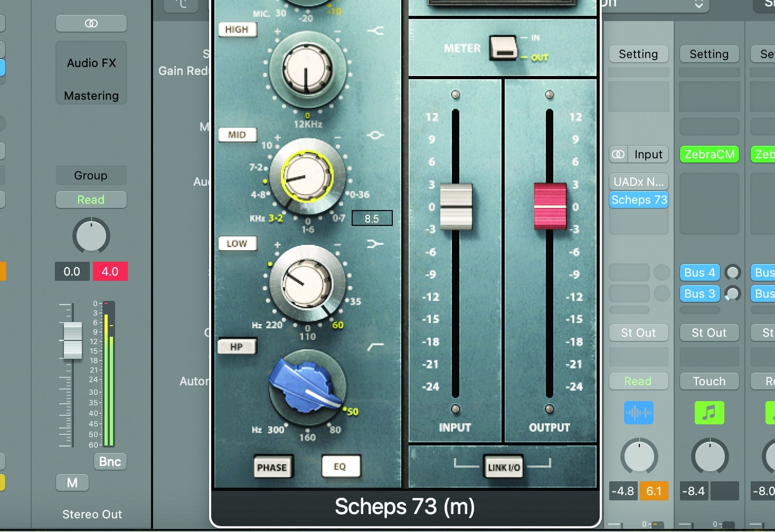Click the Bus 3 send level knob
The image size is (775, 532).
(x=732, y=293)
